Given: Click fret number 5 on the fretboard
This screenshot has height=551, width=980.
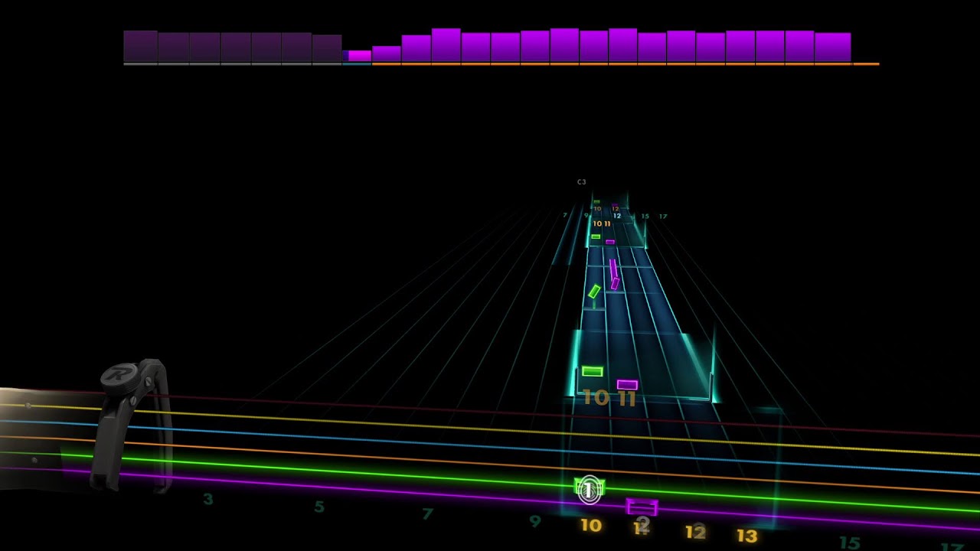Looking at the screenshot, I should pyautogui.click(x=319, y=507).
